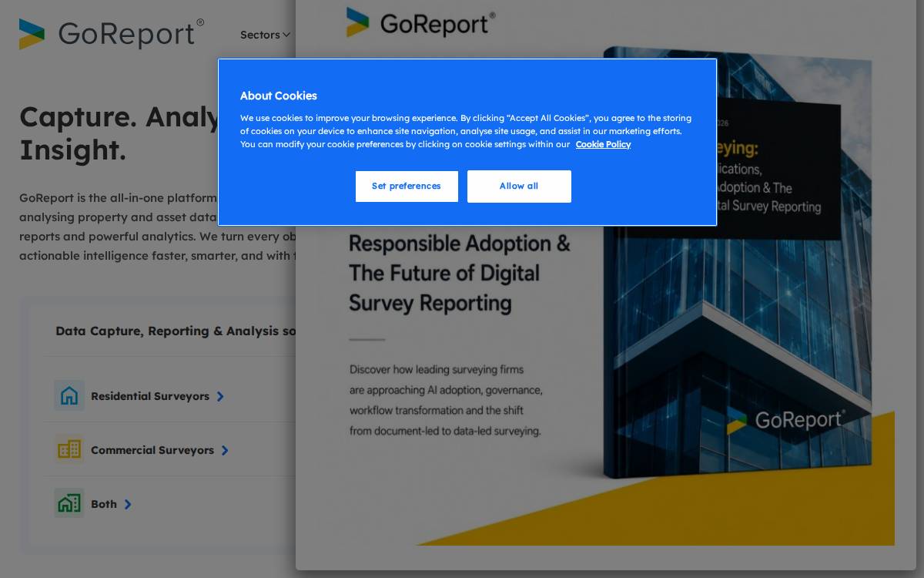Expand the Sectors navigation menu
The width and height of the screenshot is (924, 578).
265,35
